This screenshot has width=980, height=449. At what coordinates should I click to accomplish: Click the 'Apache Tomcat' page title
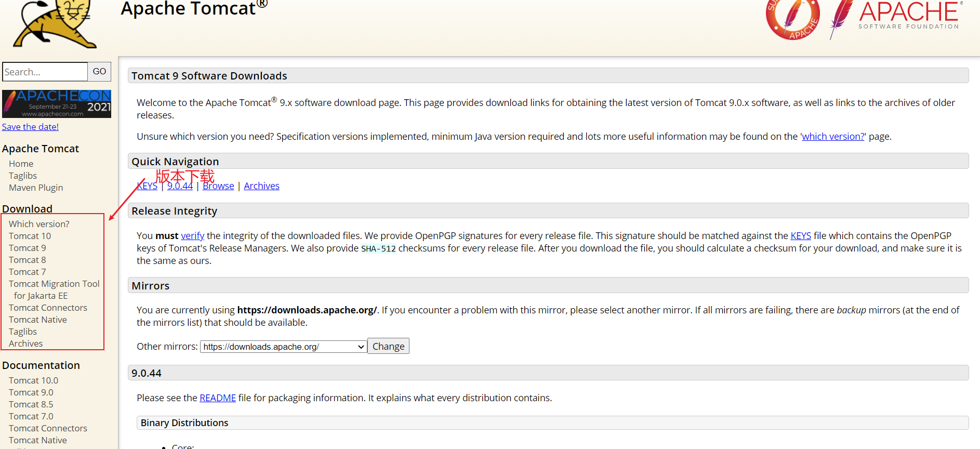194,8
